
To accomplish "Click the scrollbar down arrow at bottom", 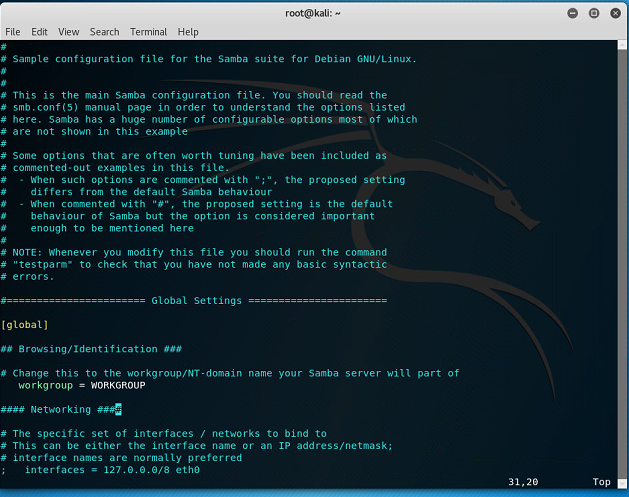I will (x=622, y=483).
